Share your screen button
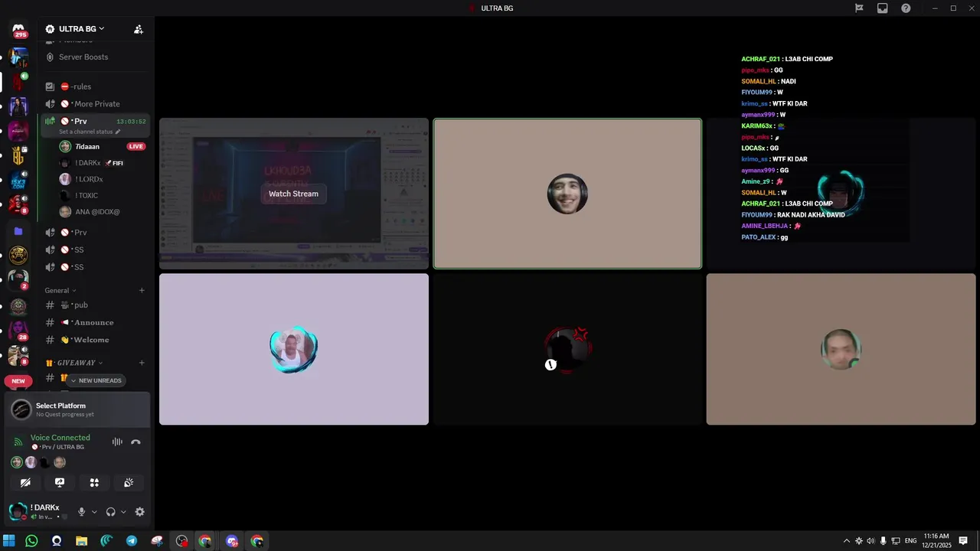 (x=60, y=483)
